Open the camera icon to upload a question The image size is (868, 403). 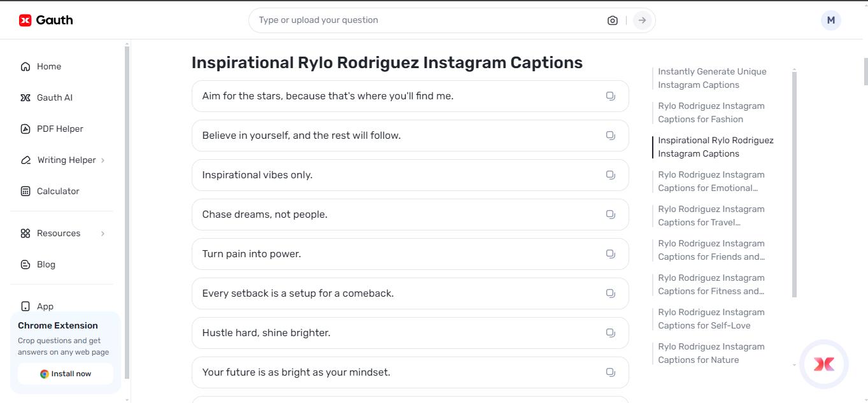pos(612,20)
